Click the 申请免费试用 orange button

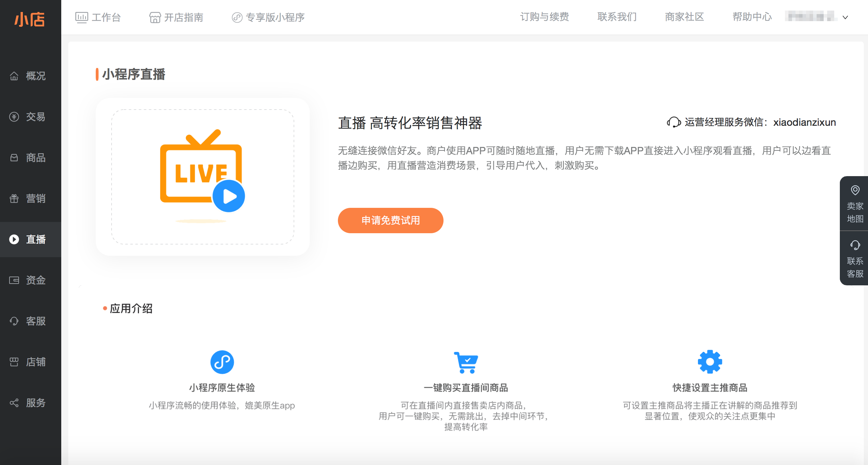pos(390,221)
